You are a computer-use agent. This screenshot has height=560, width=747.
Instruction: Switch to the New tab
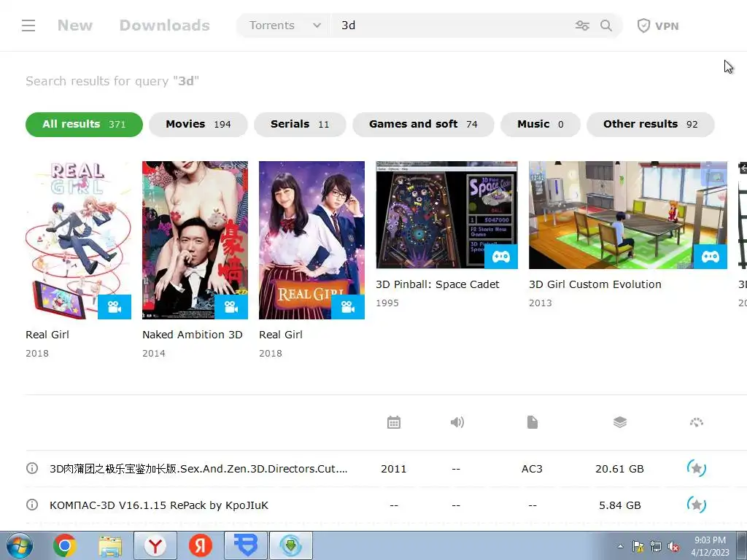tap(75, 26)
